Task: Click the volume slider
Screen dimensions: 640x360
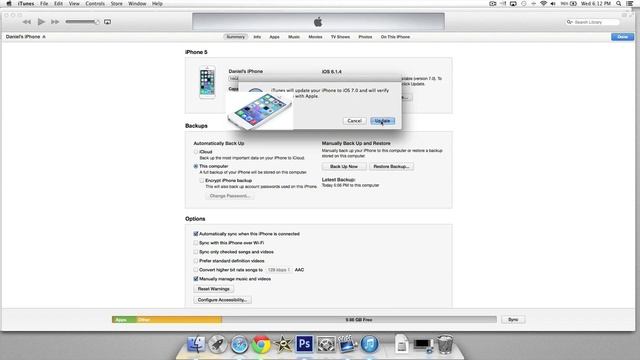Action: pyautogui.click(x=82, y=22)
